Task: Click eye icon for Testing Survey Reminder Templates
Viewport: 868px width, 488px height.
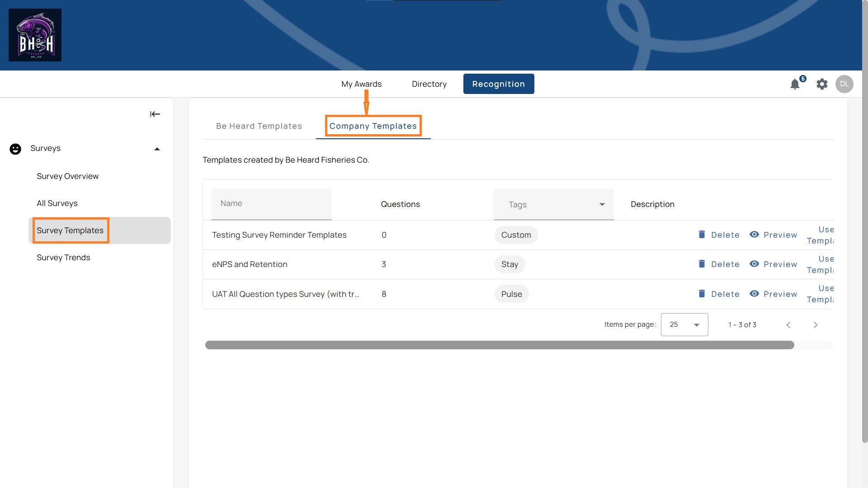Action: 754,235
